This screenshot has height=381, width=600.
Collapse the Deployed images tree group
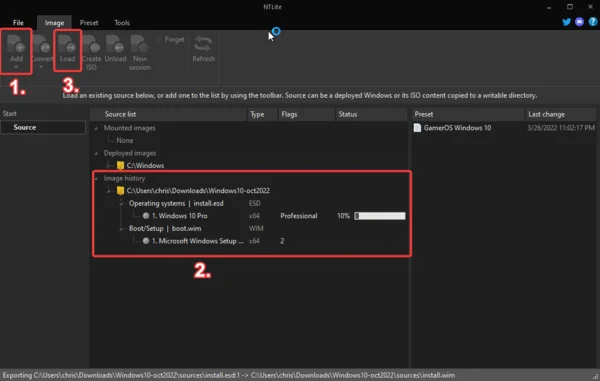(x=96, y=153)
